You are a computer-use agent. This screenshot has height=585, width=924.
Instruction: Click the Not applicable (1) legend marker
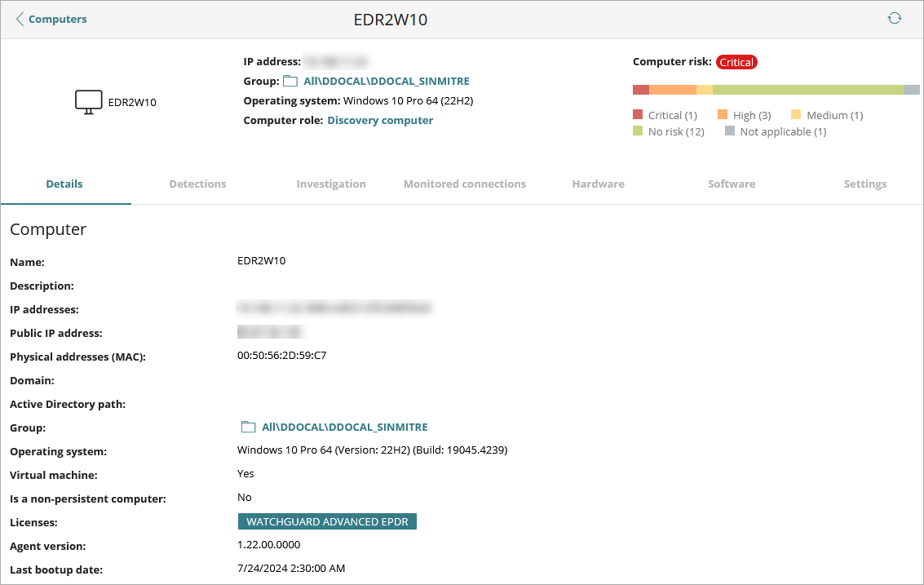tap(728, 131)
